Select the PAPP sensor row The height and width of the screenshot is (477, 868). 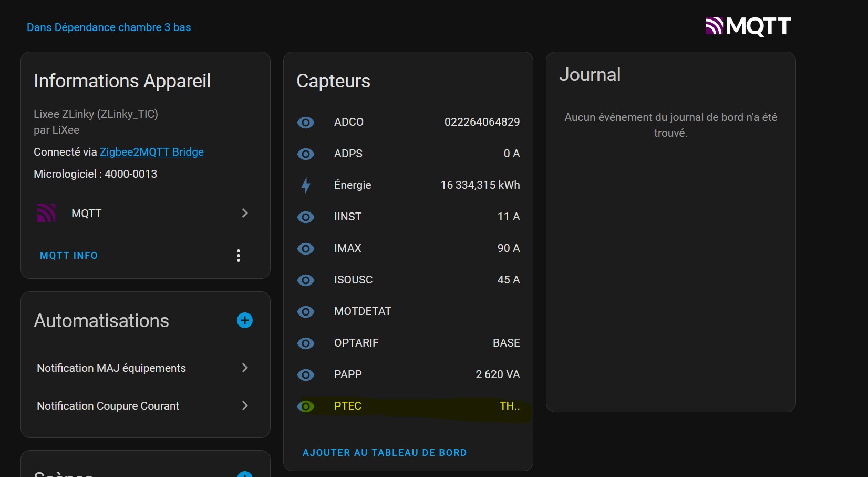click(x=408, y=374)
